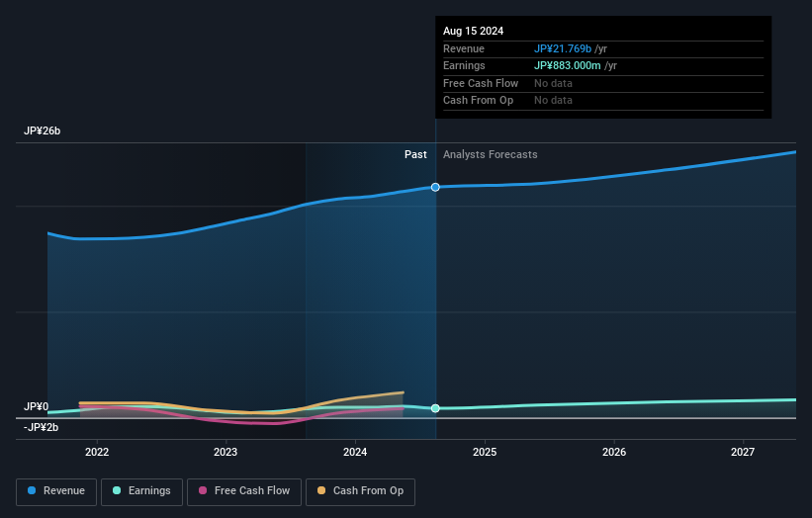Click the tooltip Earnings row label

[x=464, y=65]
